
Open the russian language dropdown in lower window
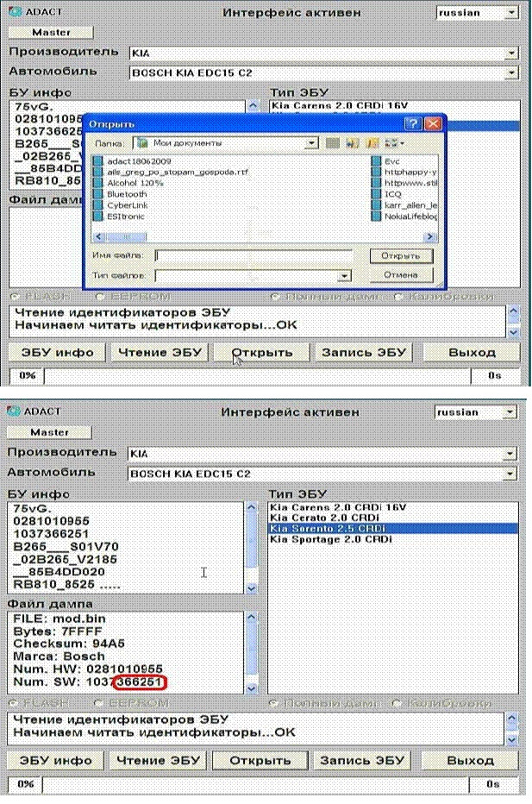[x=510, y=411]
